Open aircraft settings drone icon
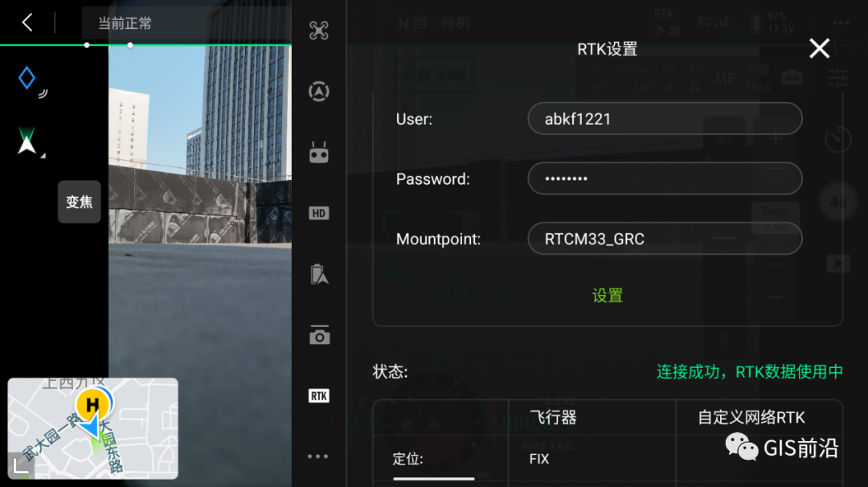The width and height of the screenshot is (868, 487). pyautogui.click(x=319, y=31)
